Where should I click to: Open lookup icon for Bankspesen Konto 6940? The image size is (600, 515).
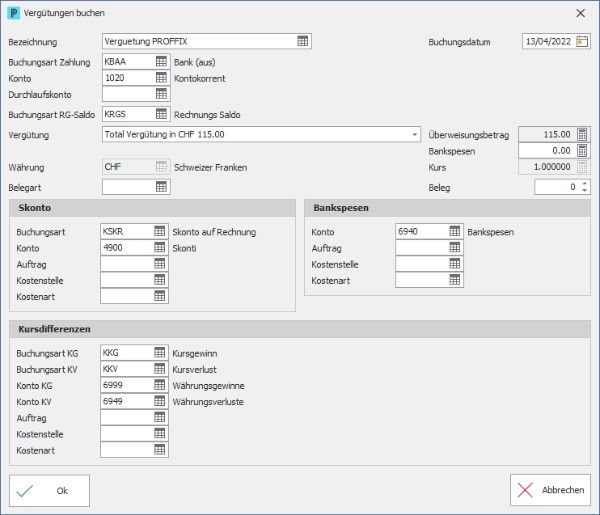click(x=455, y=231)
